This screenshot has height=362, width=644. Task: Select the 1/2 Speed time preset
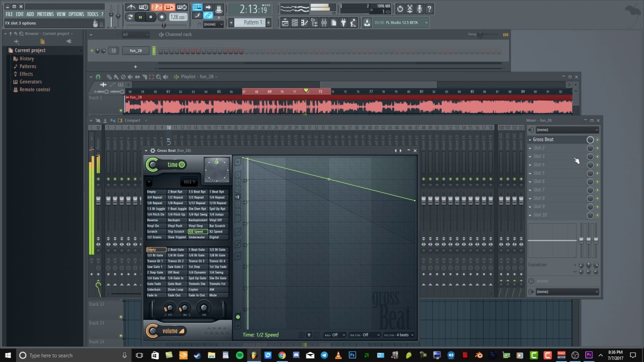tap(198, 232)
